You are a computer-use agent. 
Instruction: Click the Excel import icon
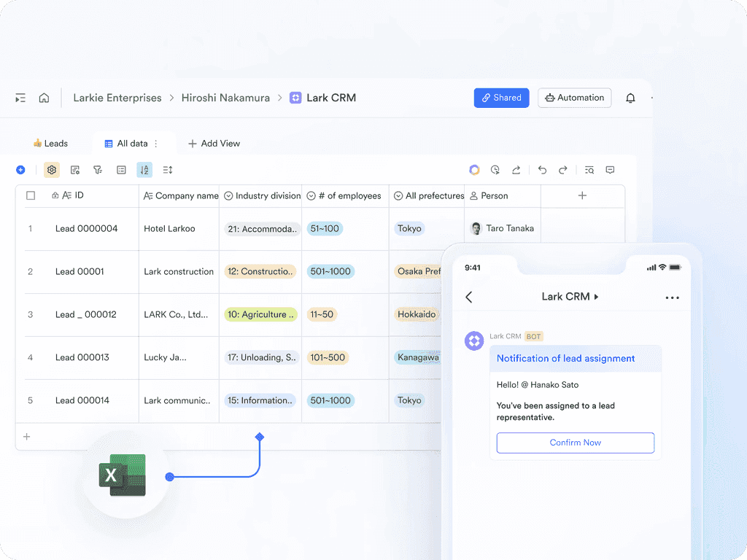coord(123,475)
